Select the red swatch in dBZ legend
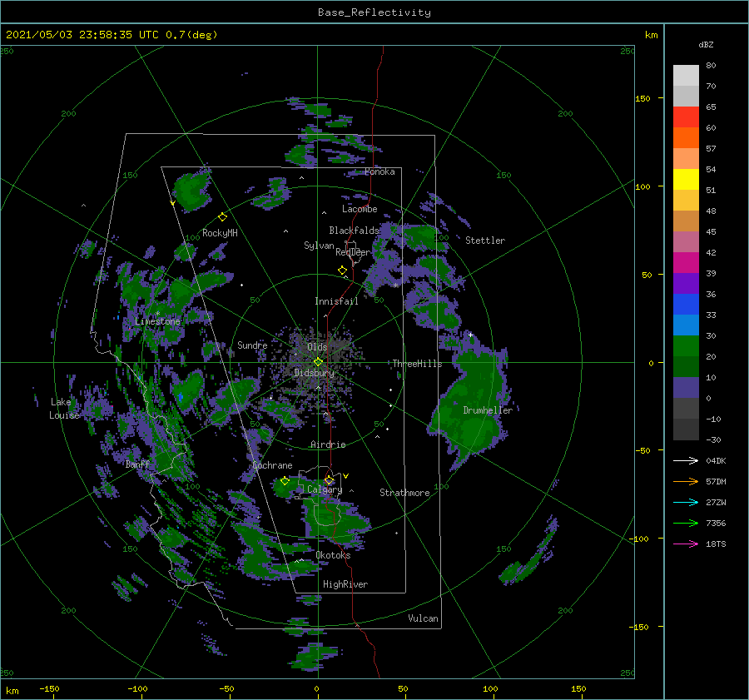The width and height of the screenshot is (749, 700). click(x=686, y=117)
